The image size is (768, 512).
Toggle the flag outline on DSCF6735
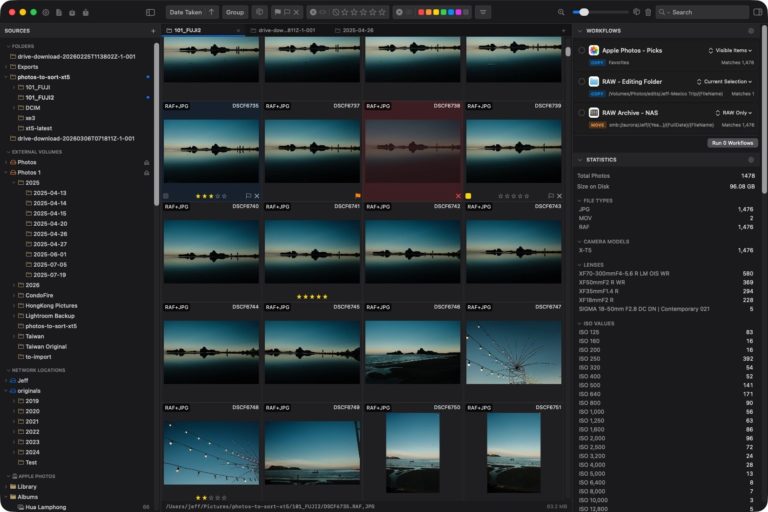(x=248, y=195)
